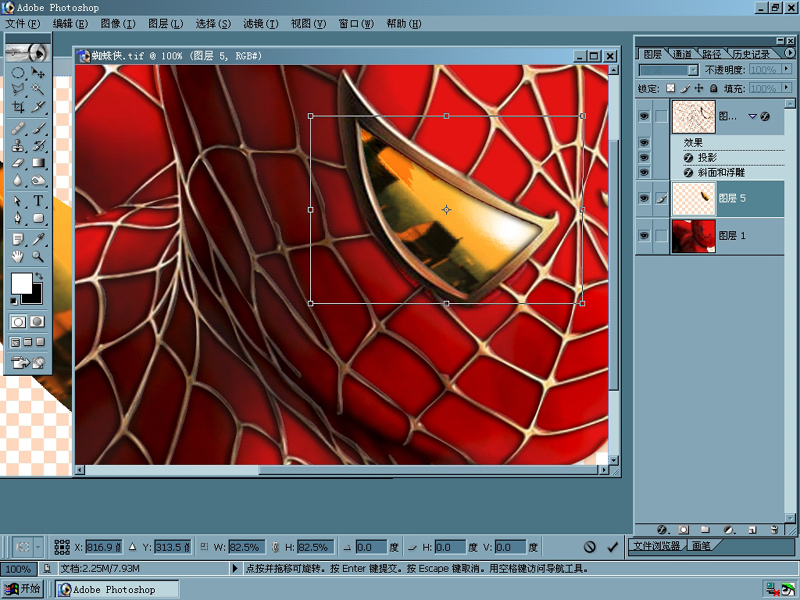This screenshot has width=800, height=600.
Task: Toggle visibility of the top effects layer
Action: pos(644,116)
